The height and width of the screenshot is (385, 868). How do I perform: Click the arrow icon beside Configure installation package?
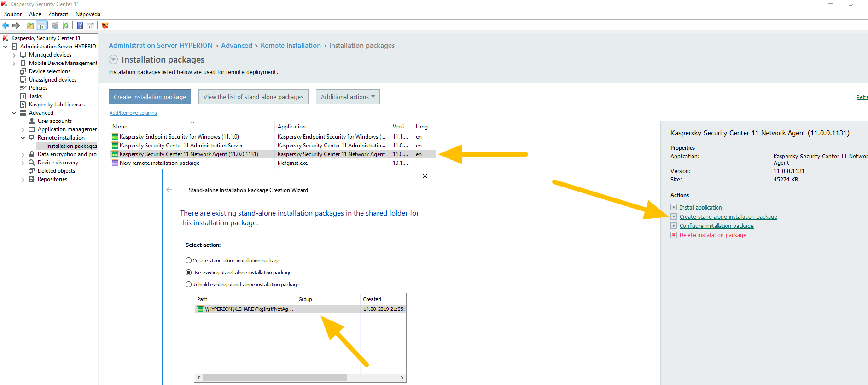tap(674, 226)
